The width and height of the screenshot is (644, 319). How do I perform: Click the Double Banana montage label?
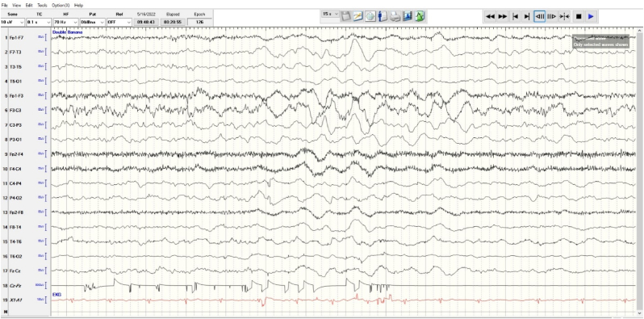tap(67, 32)
